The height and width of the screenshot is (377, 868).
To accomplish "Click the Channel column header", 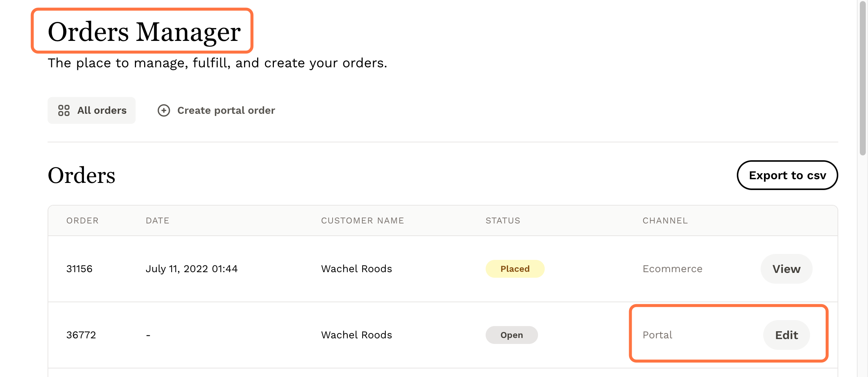I will [x=665, y=220].
